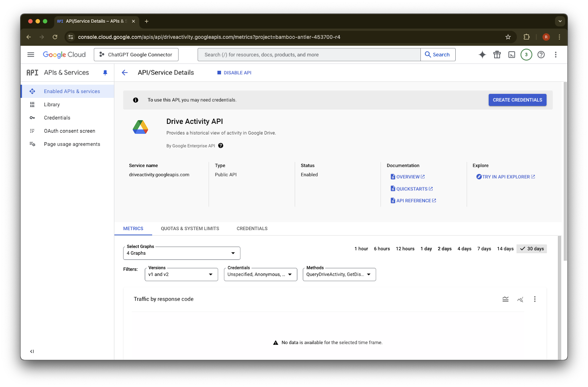This screenshot has height=387, width=588.
Task: Activate Cloud Shell terminal icon
Action: coord(512,55)
